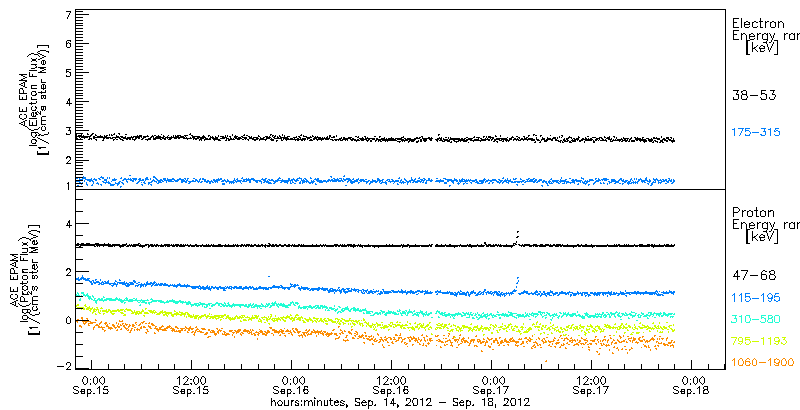800x410 pixels.
Task: Click the '0:00 Sep.15' time axis label
Action: (x=92, y=386)
